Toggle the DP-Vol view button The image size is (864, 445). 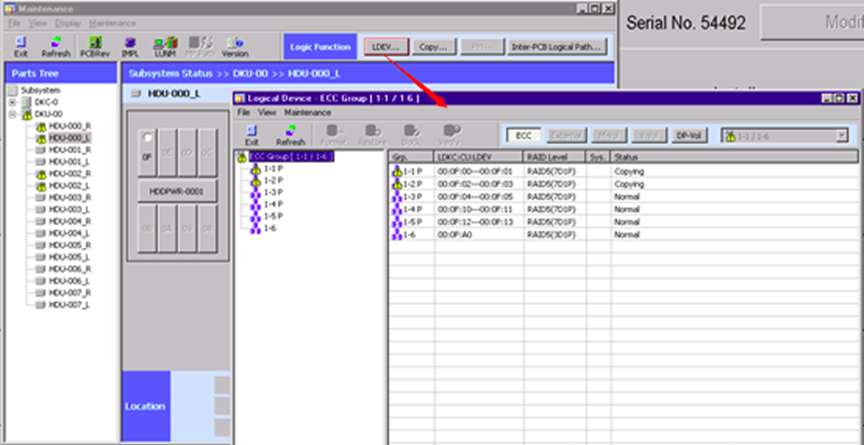pos(687,134)
